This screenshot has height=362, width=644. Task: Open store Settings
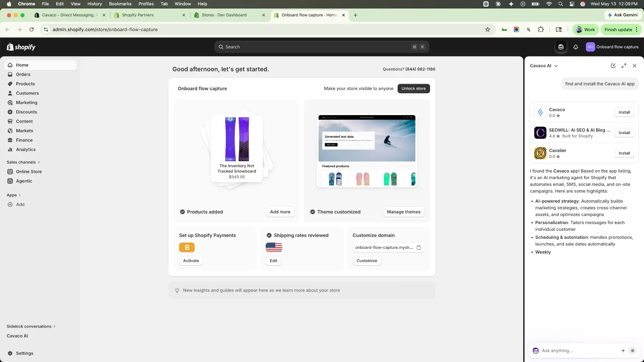40,353
